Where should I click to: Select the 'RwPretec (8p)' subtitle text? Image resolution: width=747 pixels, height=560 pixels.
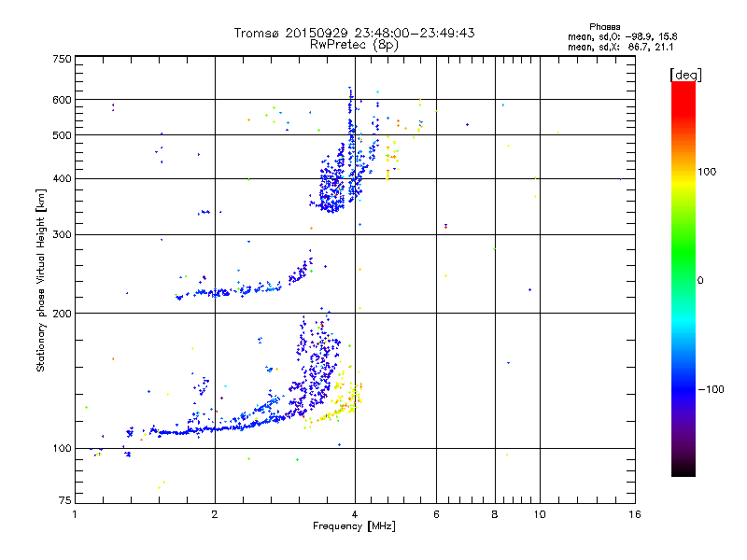[x=354, y=45]
